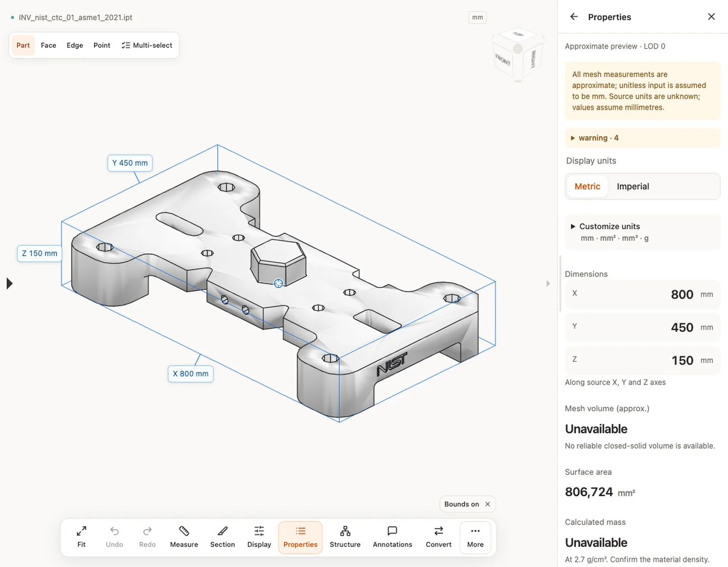Open the Structure tree
The image size is (728, 567).
tap(345, 537)
